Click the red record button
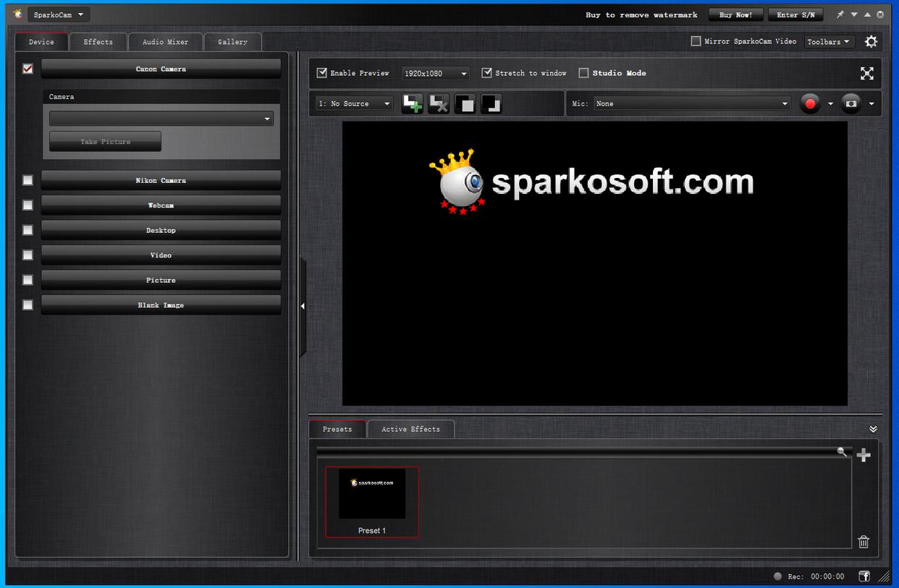 click(x=810, y=104)
